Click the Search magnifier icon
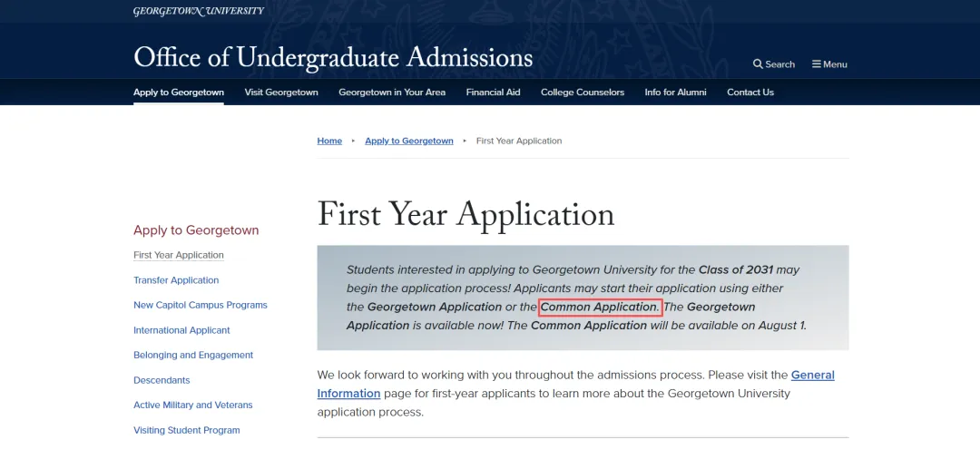Viewport: 980px width, 469px height. [x=758, y=64]
